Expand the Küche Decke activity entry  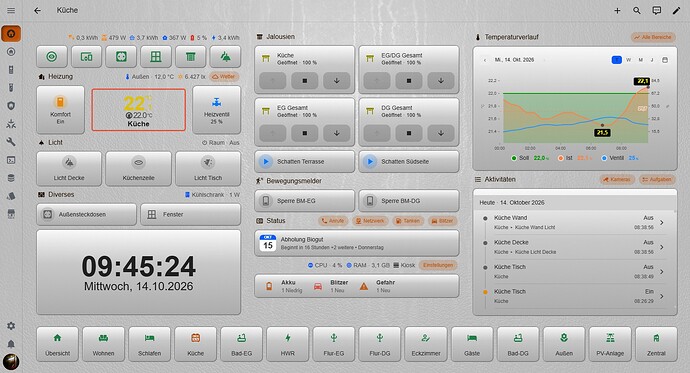(574, 247)
